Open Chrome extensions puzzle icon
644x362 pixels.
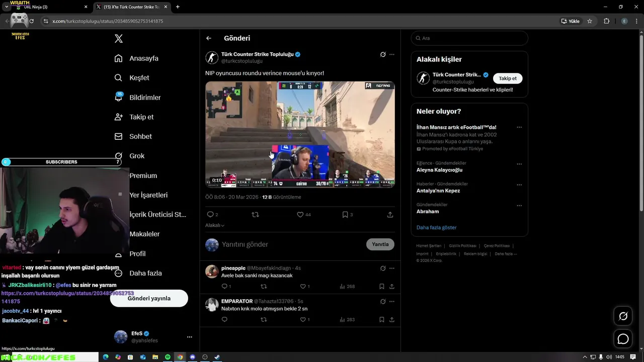point(606,21)
